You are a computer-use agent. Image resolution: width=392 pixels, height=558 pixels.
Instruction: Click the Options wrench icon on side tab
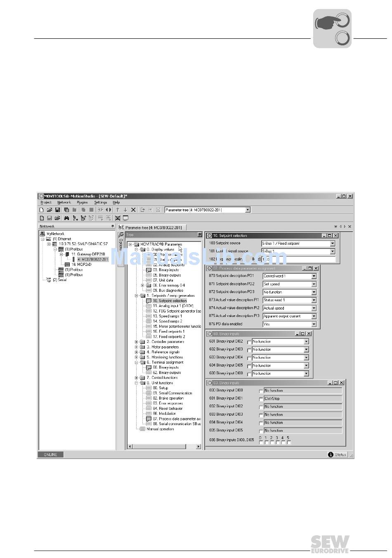click(120, 234)
